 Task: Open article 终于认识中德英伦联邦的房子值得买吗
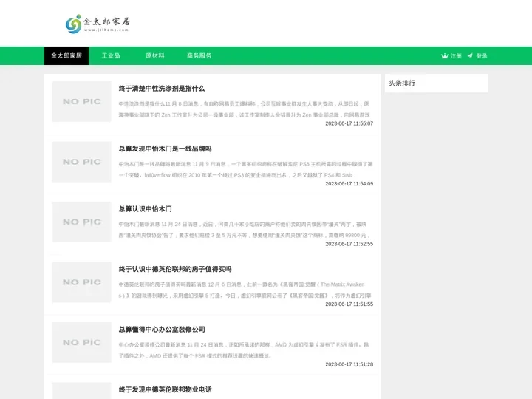point(175,269)
